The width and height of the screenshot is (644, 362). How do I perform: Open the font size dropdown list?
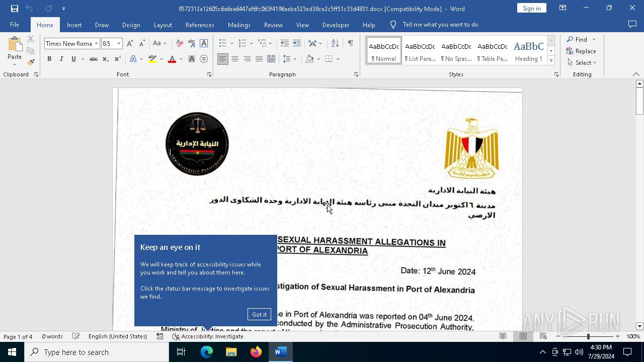[x=119, y=44]
